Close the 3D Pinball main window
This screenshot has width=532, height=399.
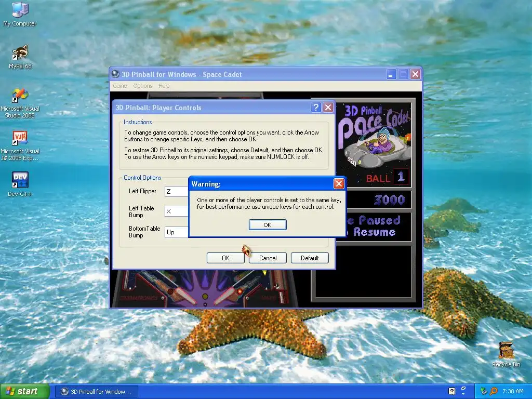[415, 74]
